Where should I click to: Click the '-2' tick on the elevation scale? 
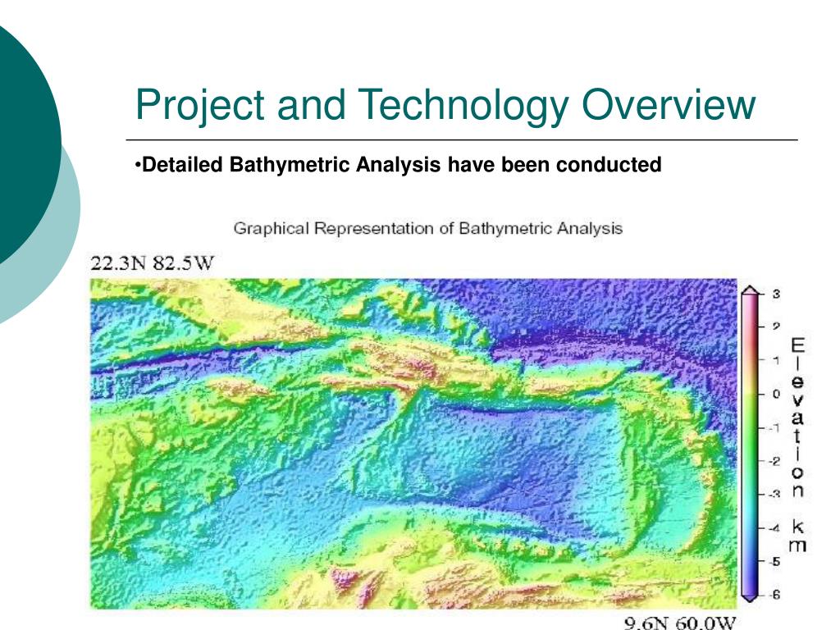point(774,461)
